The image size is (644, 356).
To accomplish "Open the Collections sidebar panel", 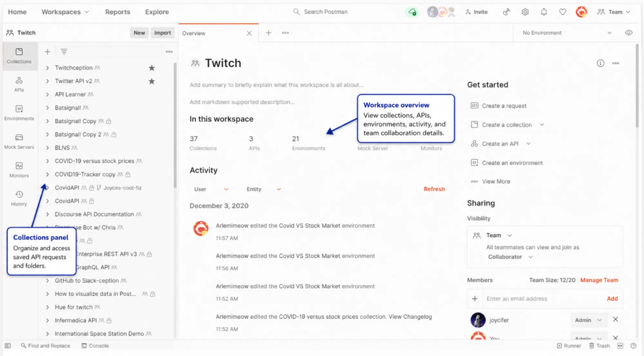I will (19, 56).
